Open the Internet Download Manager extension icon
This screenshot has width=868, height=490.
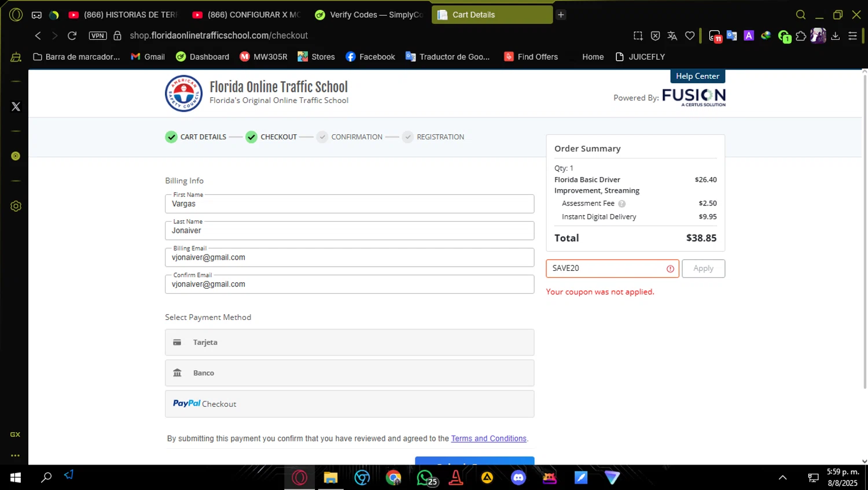[766, 36]
